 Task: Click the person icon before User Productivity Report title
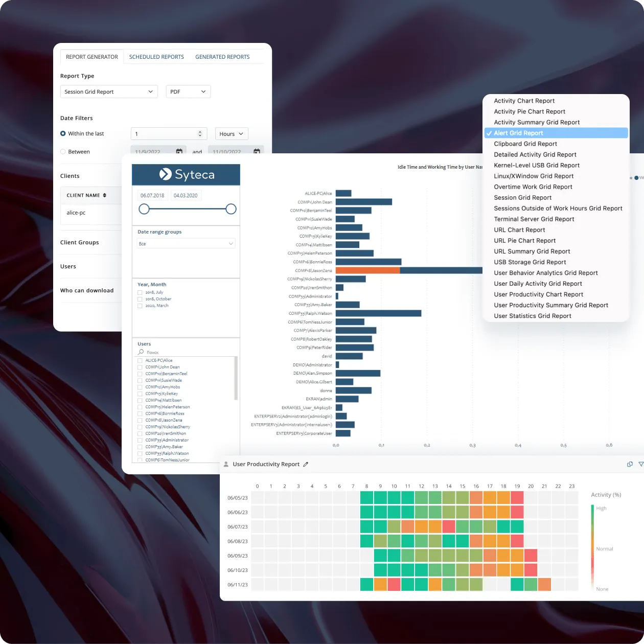pos(226,464)
